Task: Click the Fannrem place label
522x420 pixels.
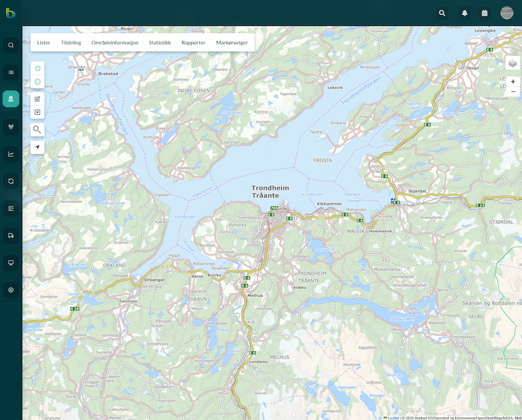Action: click(128, 301)
